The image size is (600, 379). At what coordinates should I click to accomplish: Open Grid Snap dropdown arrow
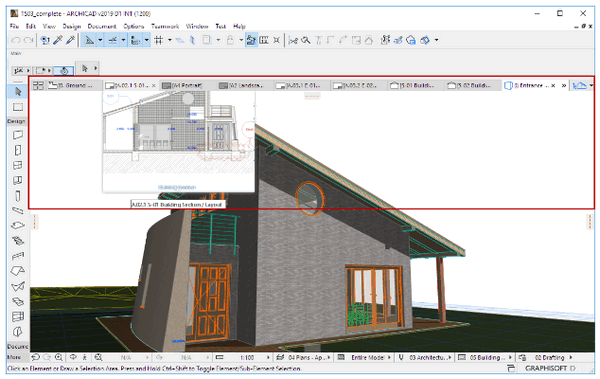click(170, 40)
